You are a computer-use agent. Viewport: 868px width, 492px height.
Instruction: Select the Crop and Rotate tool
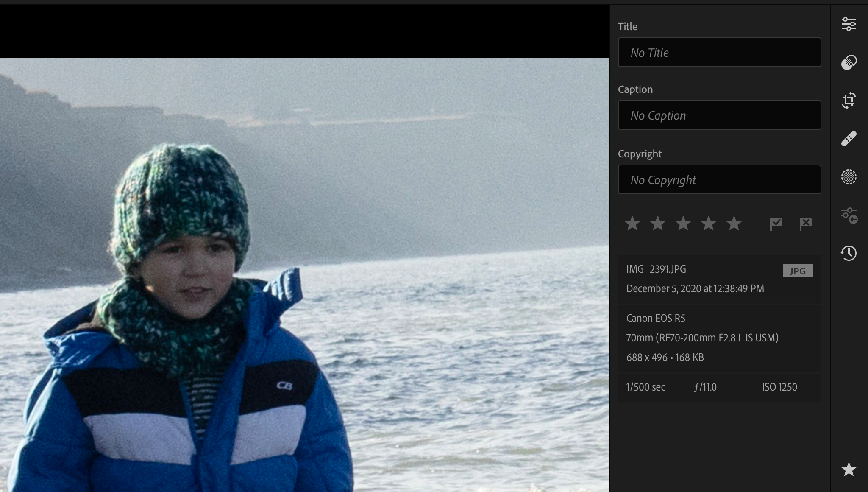point(849,101)
